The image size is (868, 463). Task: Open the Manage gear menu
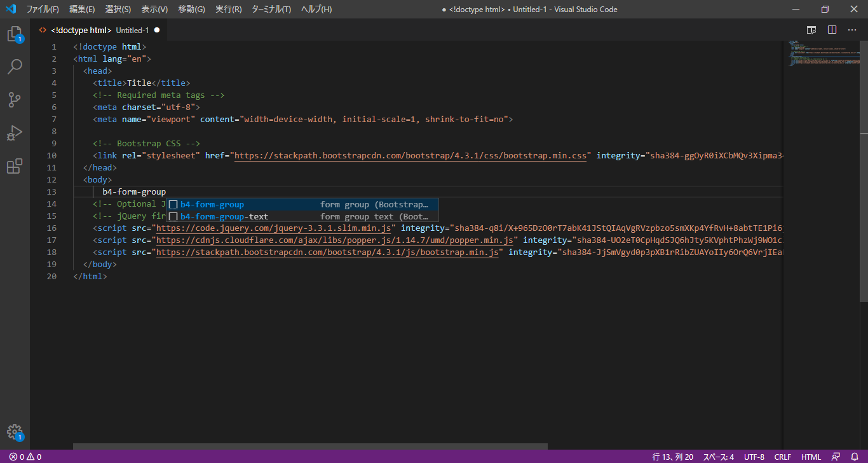(x=15, y=432)
